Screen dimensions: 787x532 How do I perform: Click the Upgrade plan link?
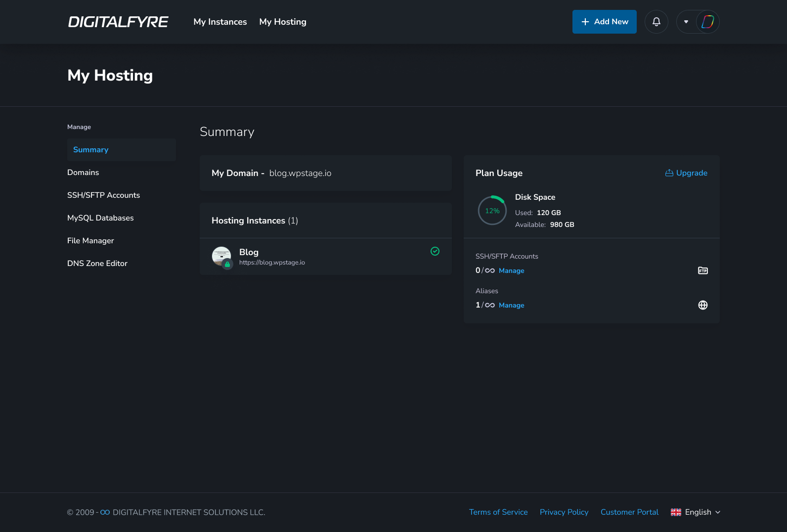tap(686, 173)
